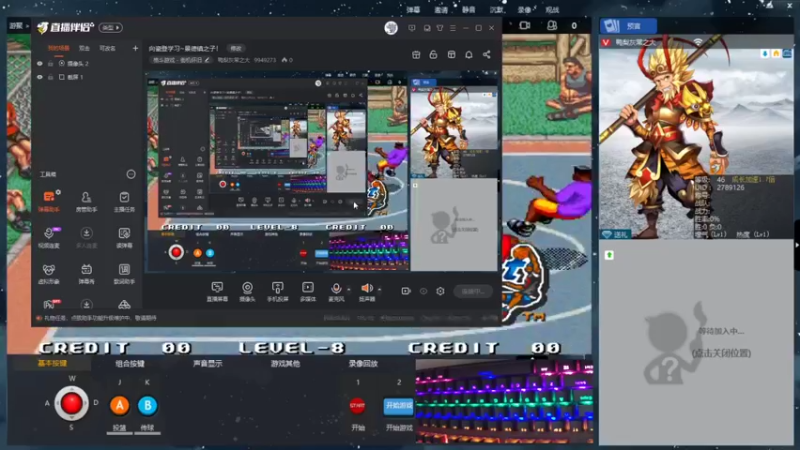The height and width of the screenshot is (450, 800).
Task: Click the padlock icon in the top toolbar
Action: pos(433,54)
